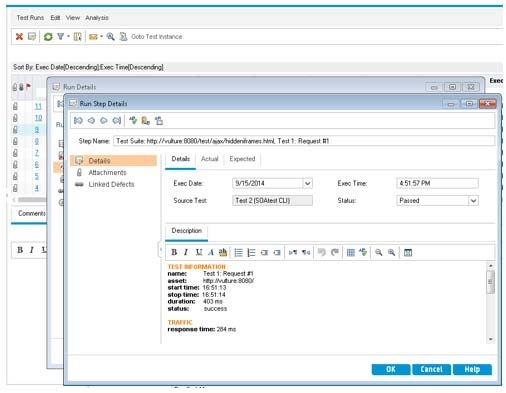Click zoom in icon in Description toolbar
506x393 pixels.
(x=391, y=252)
